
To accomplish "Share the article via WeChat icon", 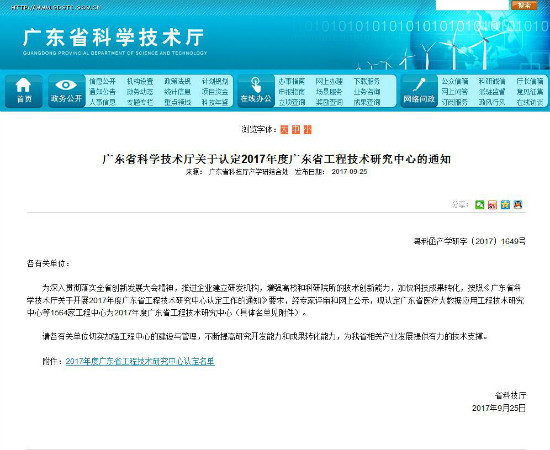I will 479,204.
